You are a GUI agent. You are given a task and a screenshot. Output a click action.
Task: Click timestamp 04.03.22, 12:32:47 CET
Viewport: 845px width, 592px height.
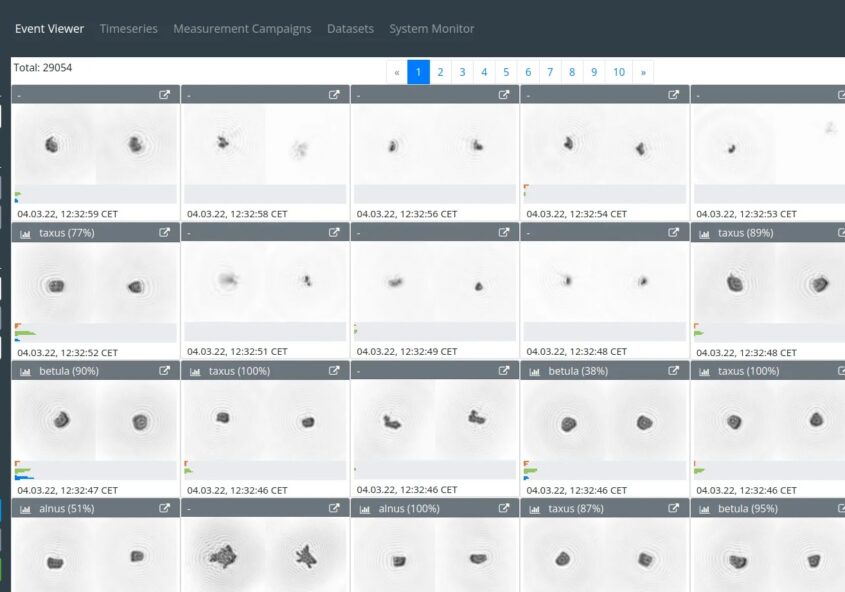(67, 490)
